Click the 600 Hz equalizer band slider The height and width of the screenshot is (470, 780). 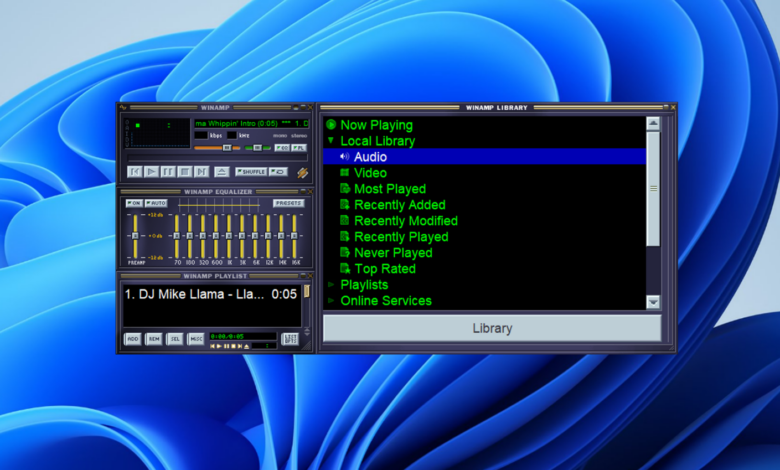216,236
